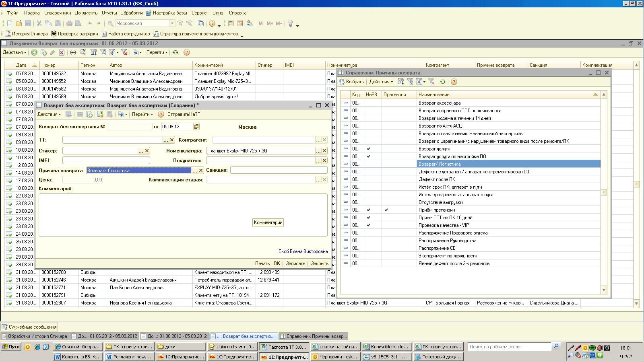Open the Отчеты menu
Image resolution: width=644 pixels, height=362 pixels.
109,13
